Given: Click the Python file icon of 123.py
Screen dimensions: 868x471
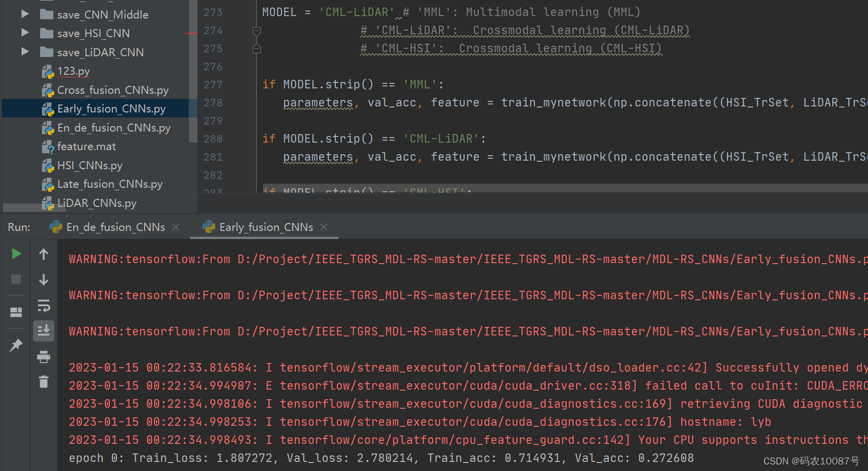Looking at the screenshot, I should pyautogui.click(x=48, y=72).
